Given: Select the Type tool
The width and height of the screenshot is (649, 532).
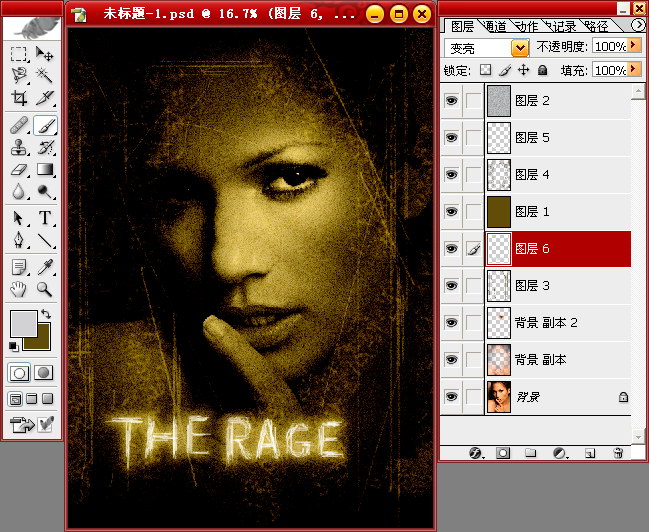Looking at the screenshot, I should click(44, 218).
